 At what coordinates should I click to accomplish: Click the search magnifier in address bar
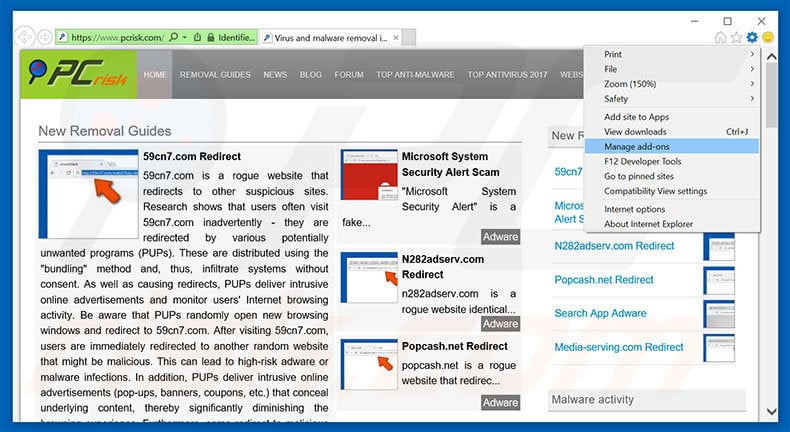coord(173,37)
